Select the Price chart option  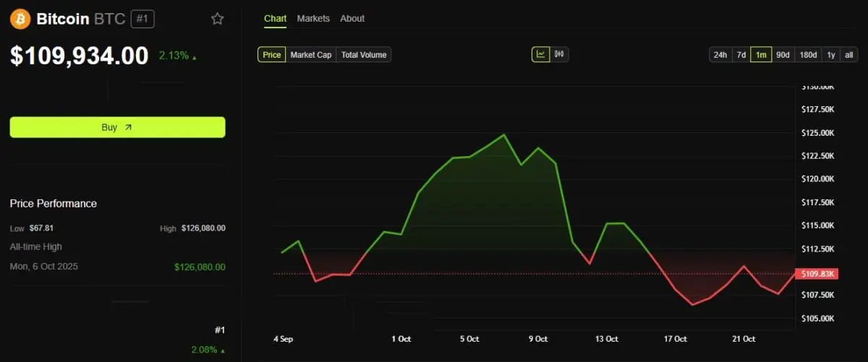(x=272, y=54)
